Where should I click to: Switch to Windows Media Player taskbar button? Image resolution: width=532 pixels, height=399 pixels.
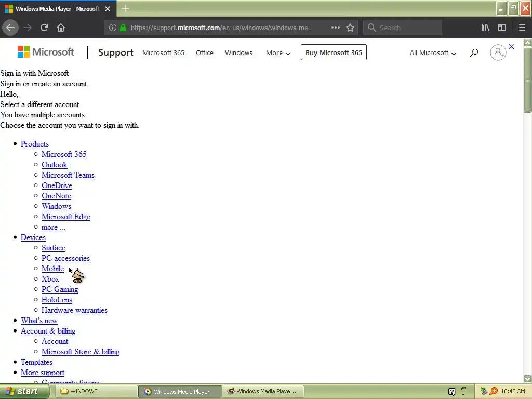[180, 392]
